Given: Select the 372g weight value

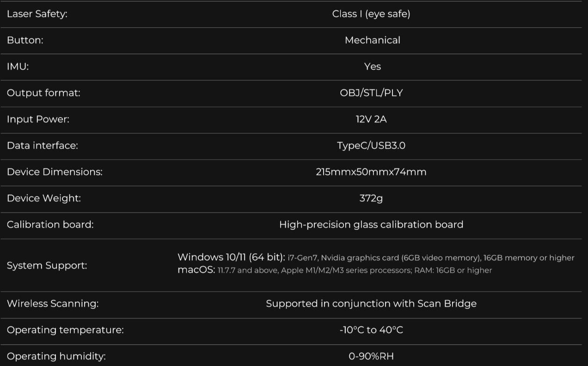Looking at the screenshot, I should pyautogui.click(x=371, y=198).
